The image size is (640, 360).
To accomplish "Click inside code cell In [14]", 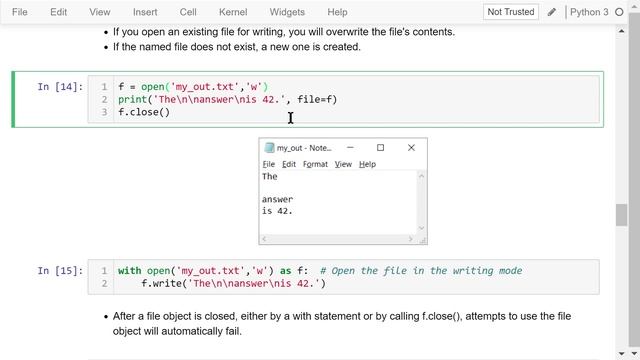I will point(343,99).
